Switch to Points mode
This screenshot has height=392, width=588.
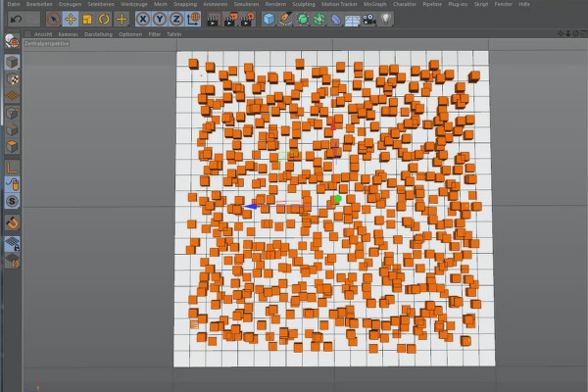point(12,113)
